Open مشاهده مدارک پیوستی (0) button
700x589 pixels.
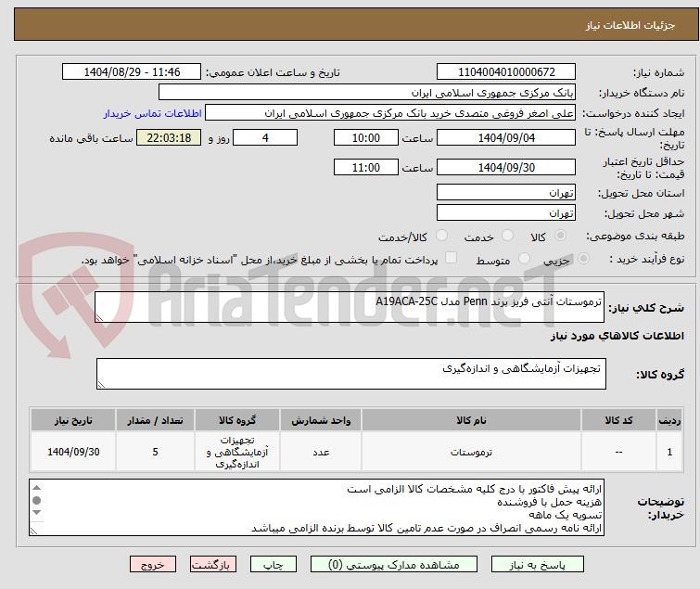coord(394,565)
